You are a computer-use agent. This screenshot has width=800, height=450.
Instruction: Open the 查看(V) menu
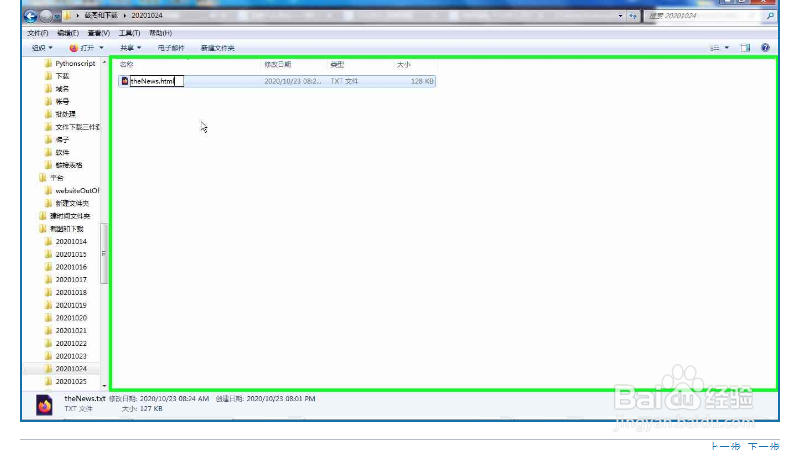pos(98,33)
